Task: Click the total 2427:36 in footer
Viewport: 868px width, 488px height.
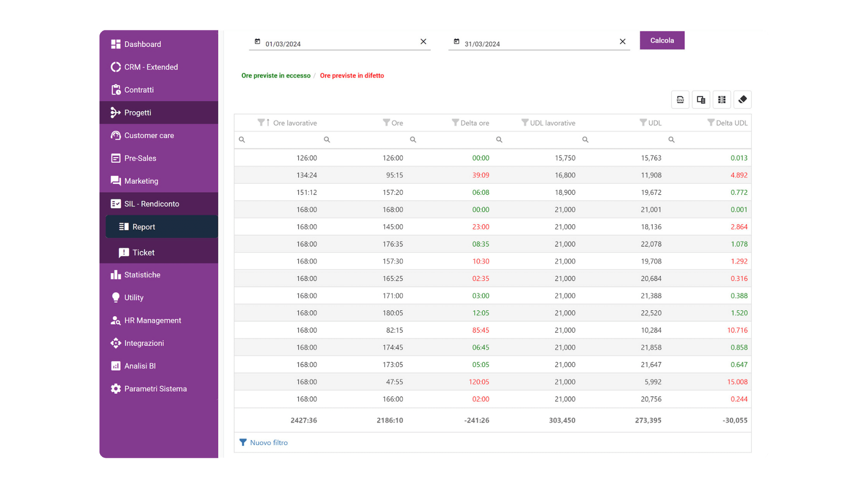Action: click(x=303, y=420)
